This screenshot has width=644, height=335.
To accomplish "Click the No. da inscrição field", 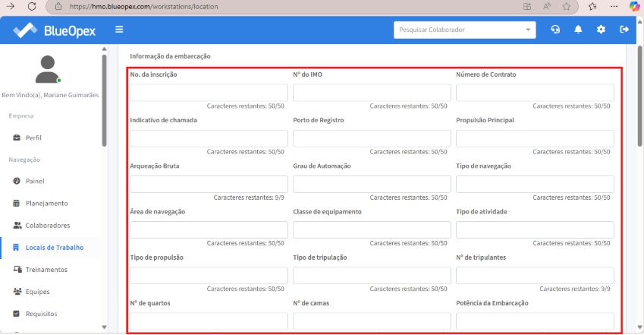I will coord(209,93).
